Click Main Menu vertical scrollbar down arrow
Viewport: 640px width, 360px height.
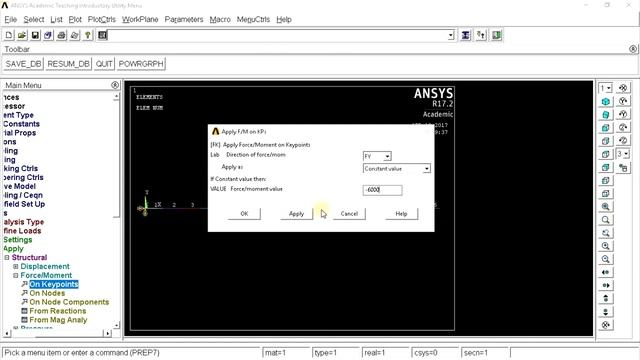pos(116,325)
